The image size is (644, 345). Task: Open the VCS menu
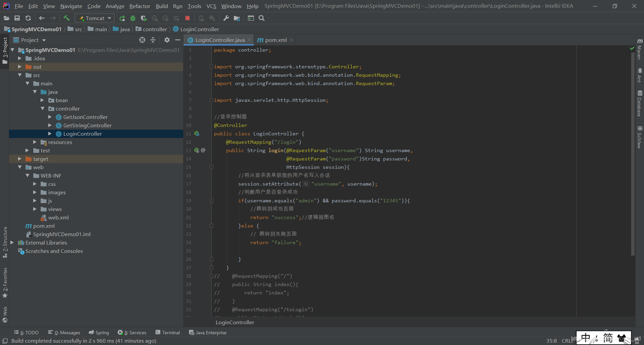coord(211,6)
